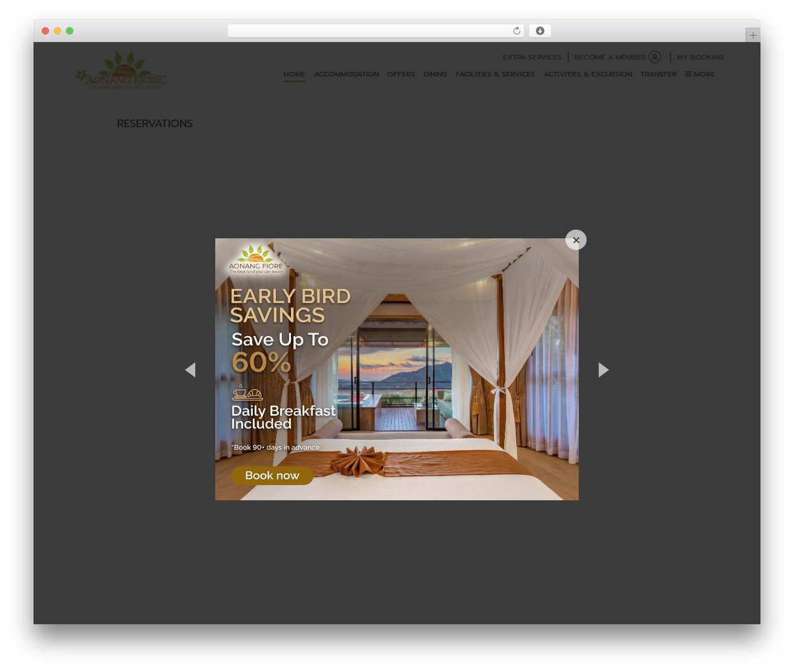Select the Transfer menu item
Screen dimensions: 794x672
coord(658,74)
